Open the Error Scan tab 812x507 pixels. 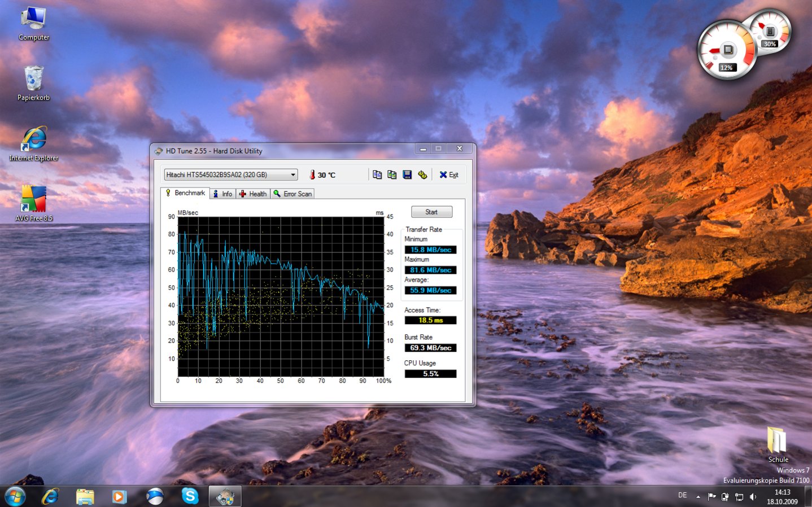click(293, 194)
